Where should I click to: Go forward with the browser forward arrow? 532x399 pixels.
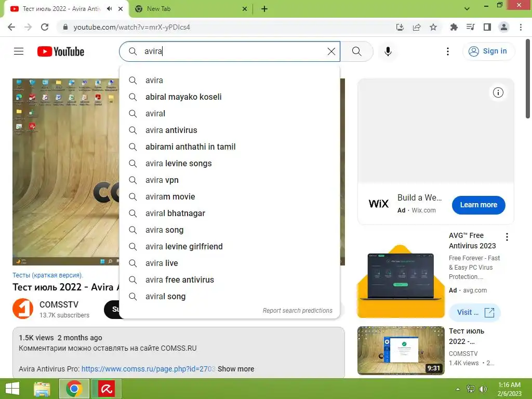pyautogui.click(x=28, y=27)
